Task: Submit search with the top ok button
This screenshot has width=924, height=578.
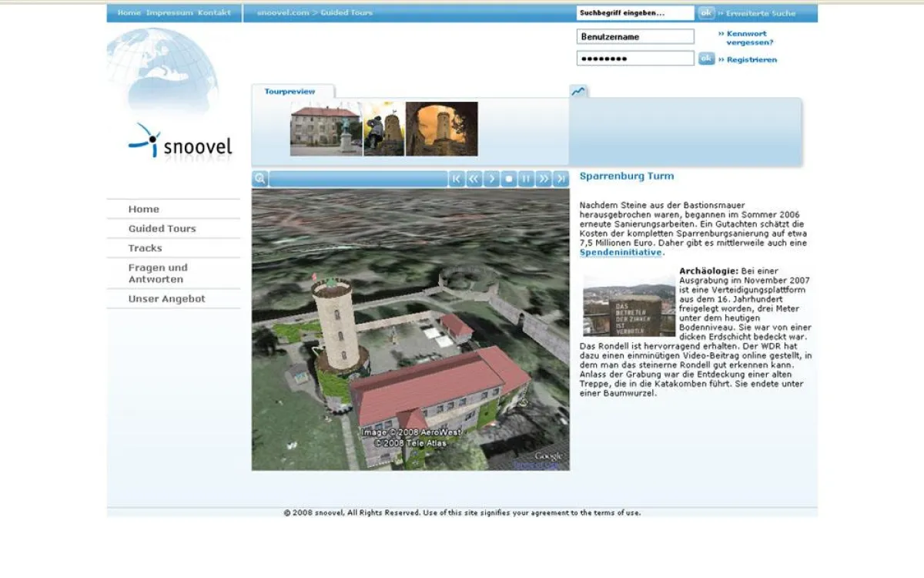Action: click(706, 13)
